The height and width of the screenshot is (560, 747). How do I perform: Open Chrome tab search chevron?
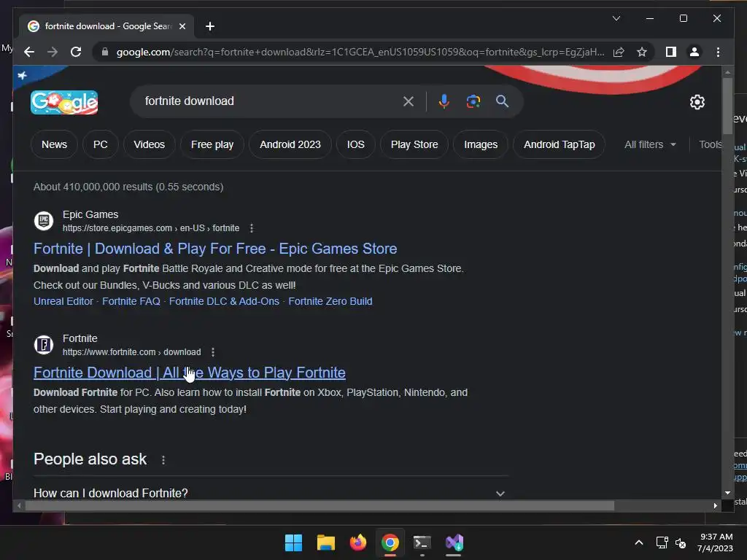point(616,18)
